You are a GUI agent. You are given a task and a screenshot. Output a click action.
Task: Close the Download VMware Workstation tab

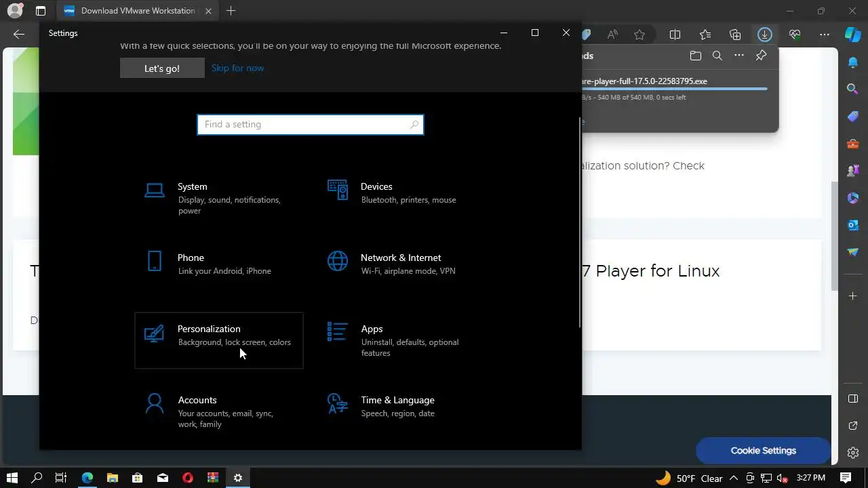(208, 11)
